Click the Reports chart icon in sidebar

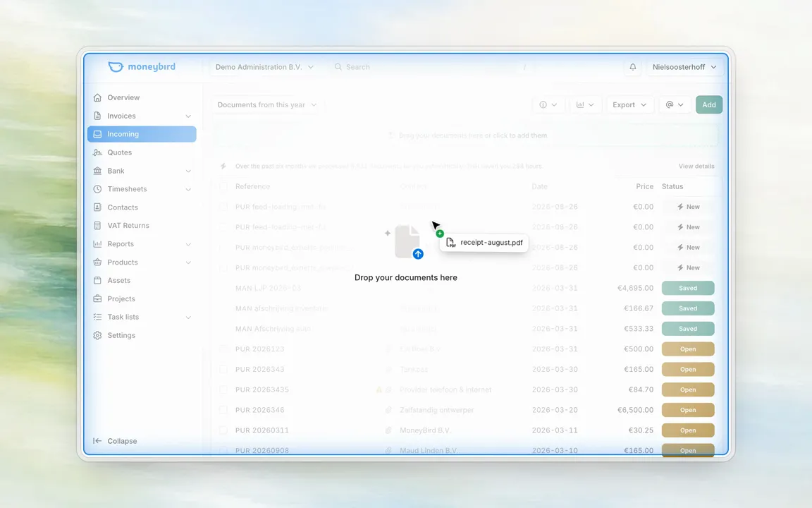97,243
